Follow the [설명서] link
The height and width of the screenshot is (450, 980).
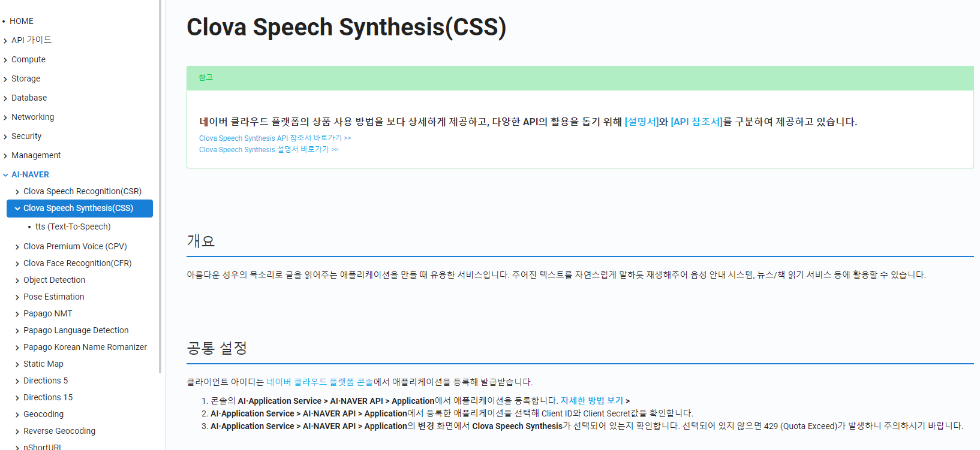tap(642, 122)
